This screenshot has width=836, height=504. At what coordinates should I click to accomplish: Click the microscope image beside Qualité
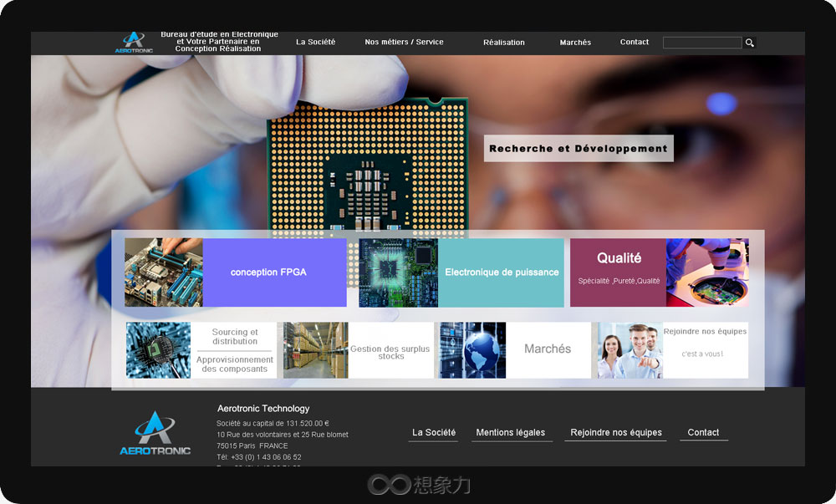pyautogui.click(x=707, y=272)
